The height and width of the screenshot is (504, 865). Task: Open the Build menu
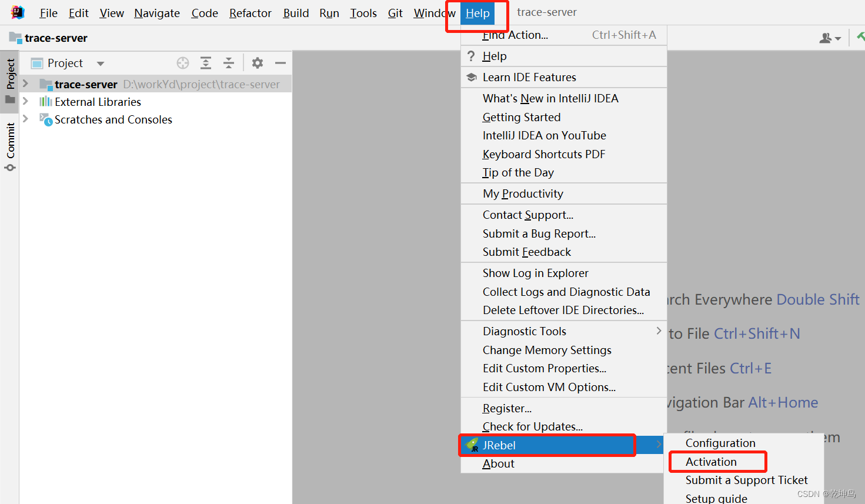point(296,13)
